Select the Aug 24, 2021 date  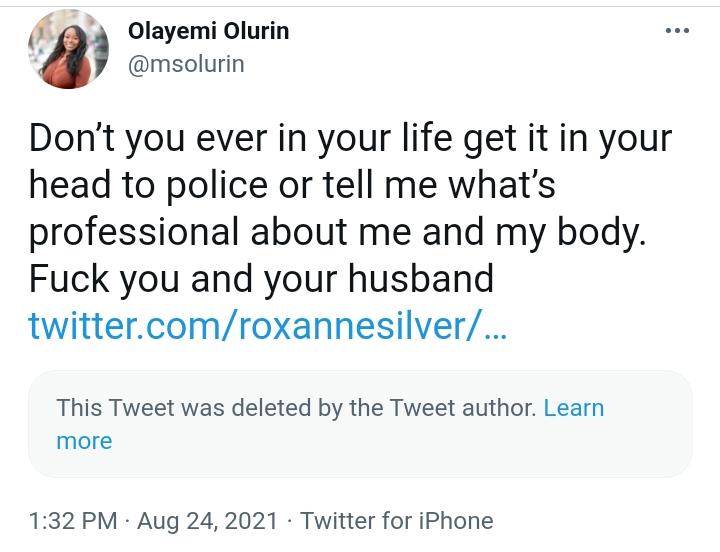(x=209, y=521)
